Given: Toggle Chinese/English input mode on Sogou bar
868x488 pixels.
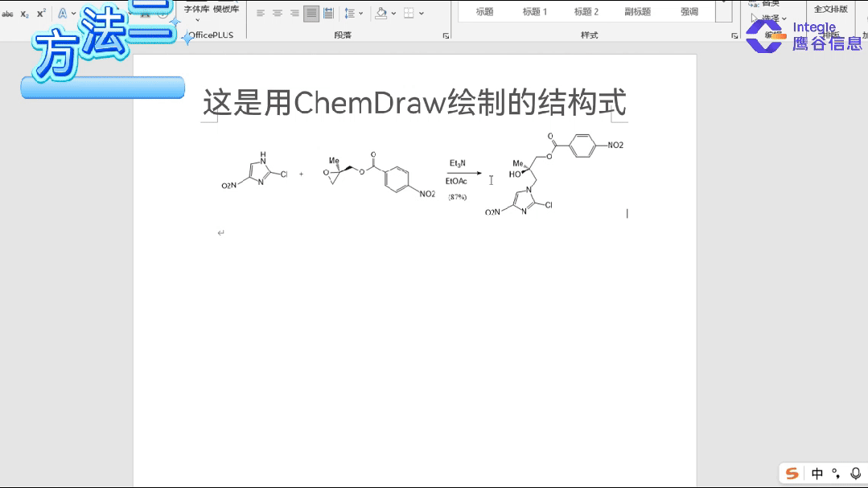Looking at the screenshot, I should pos(817,474).
